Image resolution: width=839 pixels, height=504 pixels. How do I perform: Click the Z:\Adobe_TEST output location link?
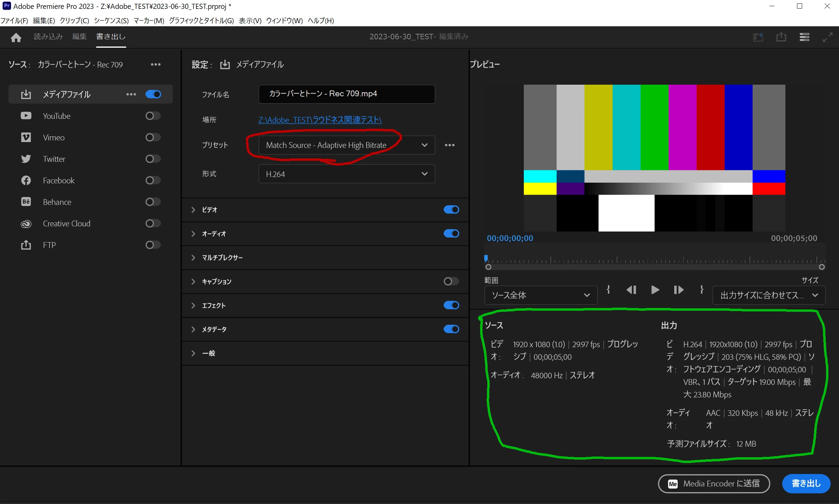320,120
